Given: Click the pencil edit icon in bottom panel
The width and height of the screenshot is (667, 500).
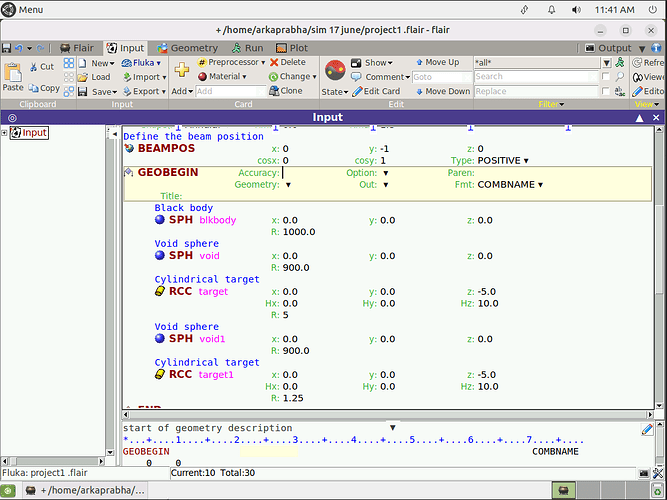Looking at the screenshot, I should pyautogui.click(x=648, y=429).
